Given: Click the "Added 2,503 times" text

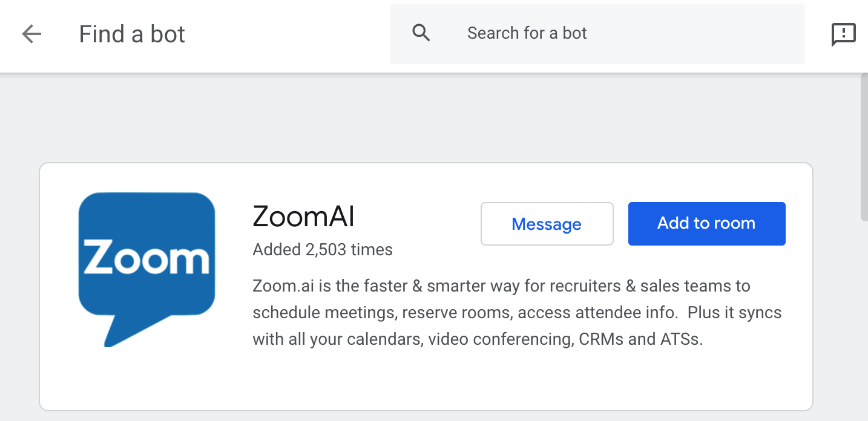Looking at the screenshot, I should point(323,249).
